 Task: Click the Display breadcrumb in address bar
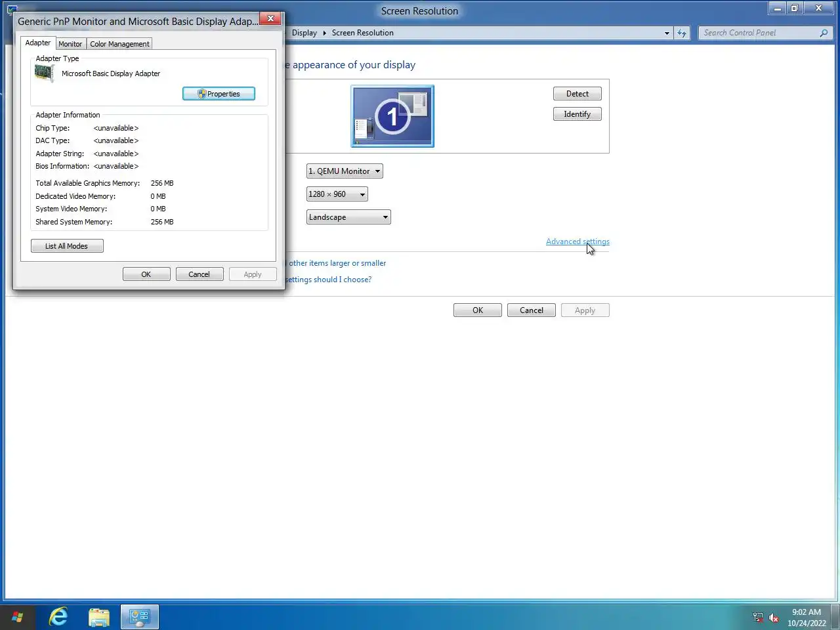(304, 33)
